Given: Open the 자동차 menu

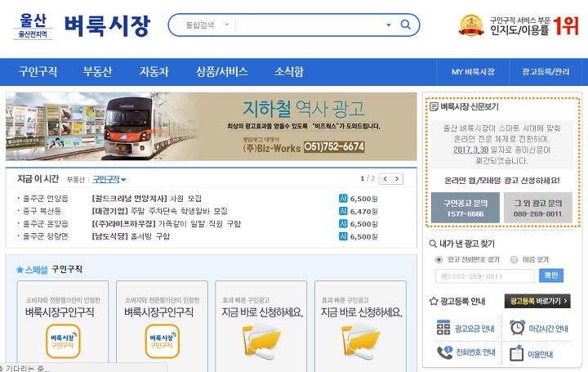Looking at the screenshot, I should [x=154, y=71].
